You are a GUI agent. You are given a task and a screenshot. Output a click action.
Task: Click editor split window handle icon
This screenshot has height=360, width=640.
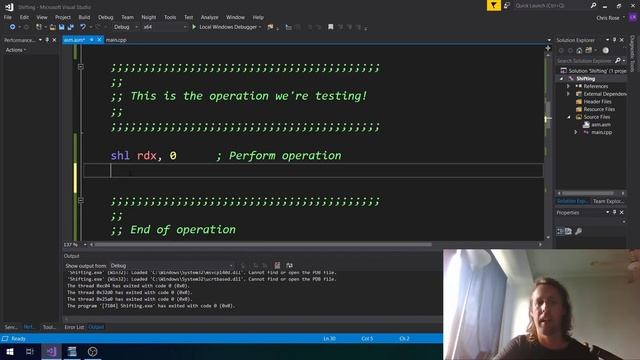pyautogui.click(x=548, y=48)
